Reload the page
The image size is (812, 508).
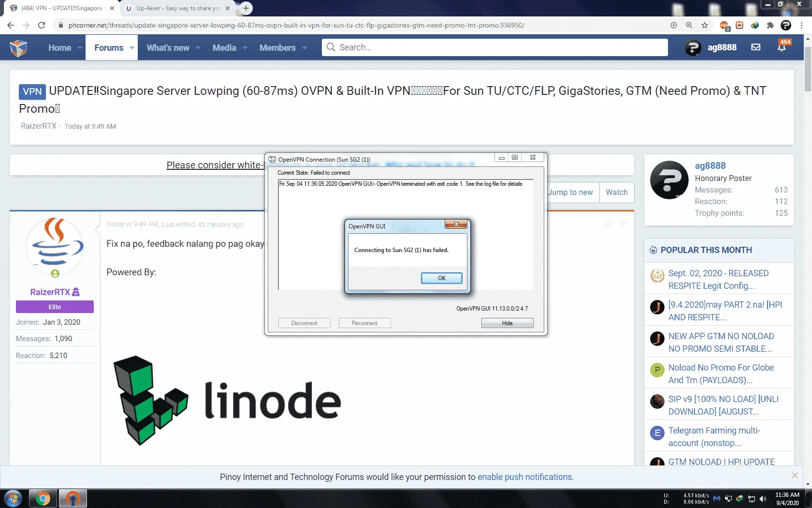pyautogui.click(x=42, y=25)
